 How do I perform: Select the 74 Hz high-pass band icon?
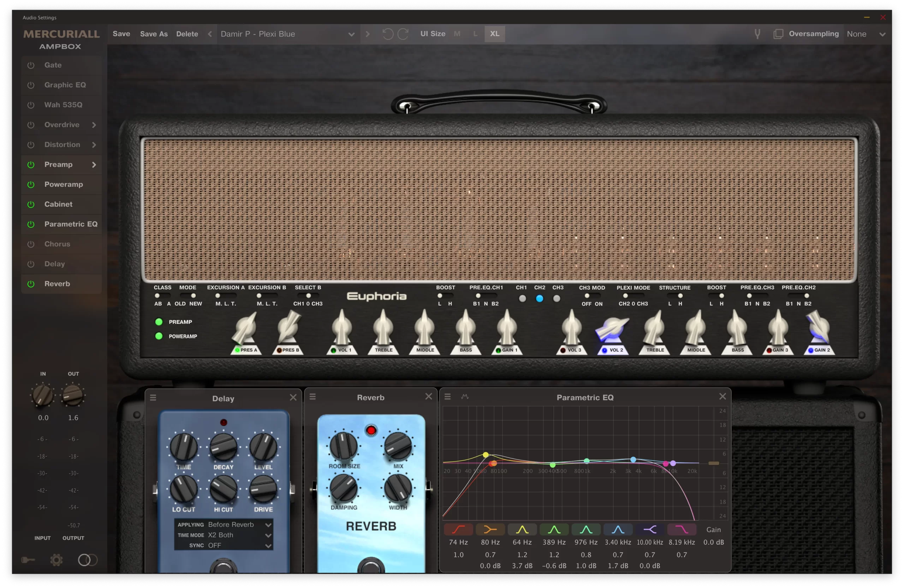458,529
